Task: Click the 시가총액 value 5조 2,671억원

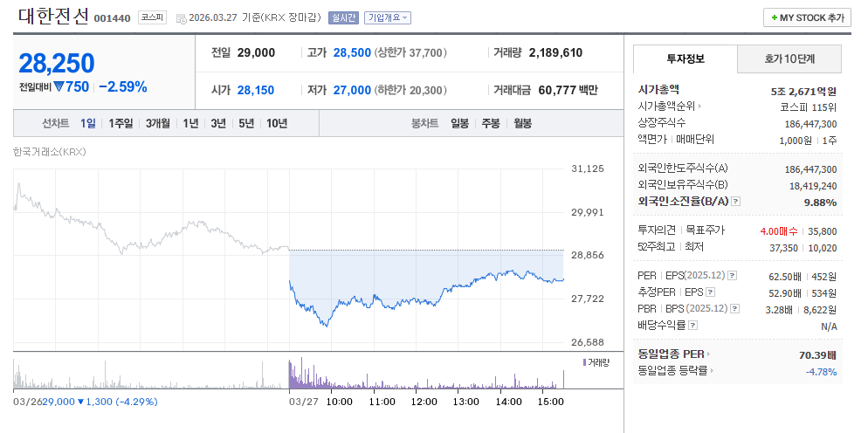Action: pos(803,91)
